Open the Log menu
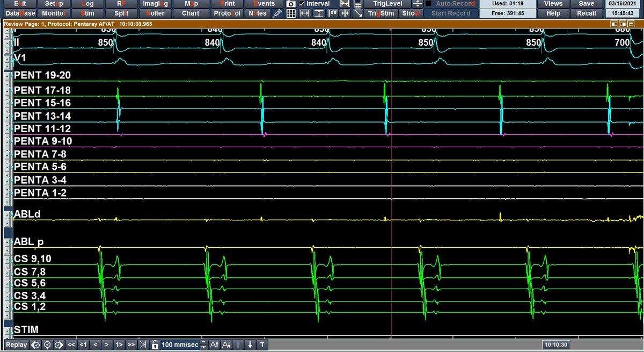Image resolution: width=644 pixels, height=352 pixels. [87, 4]
